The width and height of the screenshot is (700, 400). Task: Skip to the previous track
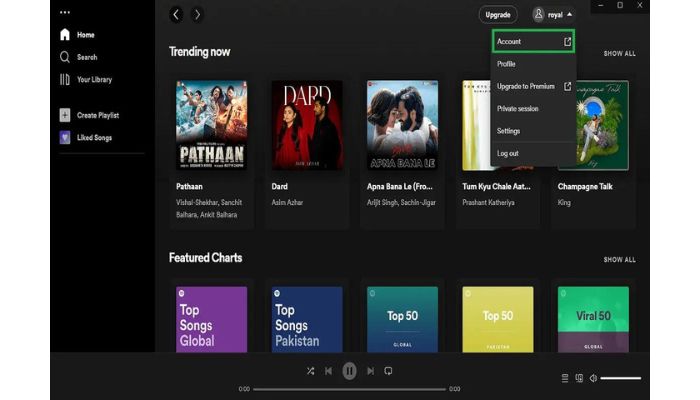click(x=329, y=371)
